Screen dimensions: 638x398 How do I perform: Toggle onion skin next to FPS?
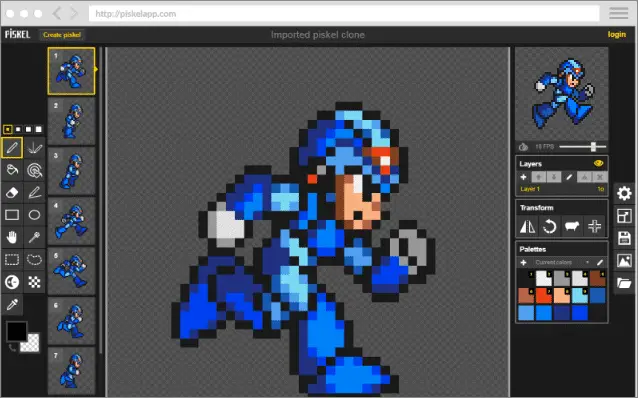[523, 147]
